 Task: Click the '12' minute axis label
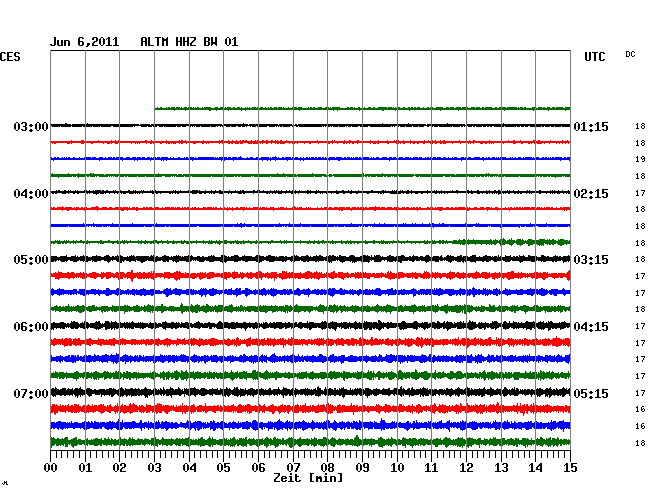click(466, 467)
